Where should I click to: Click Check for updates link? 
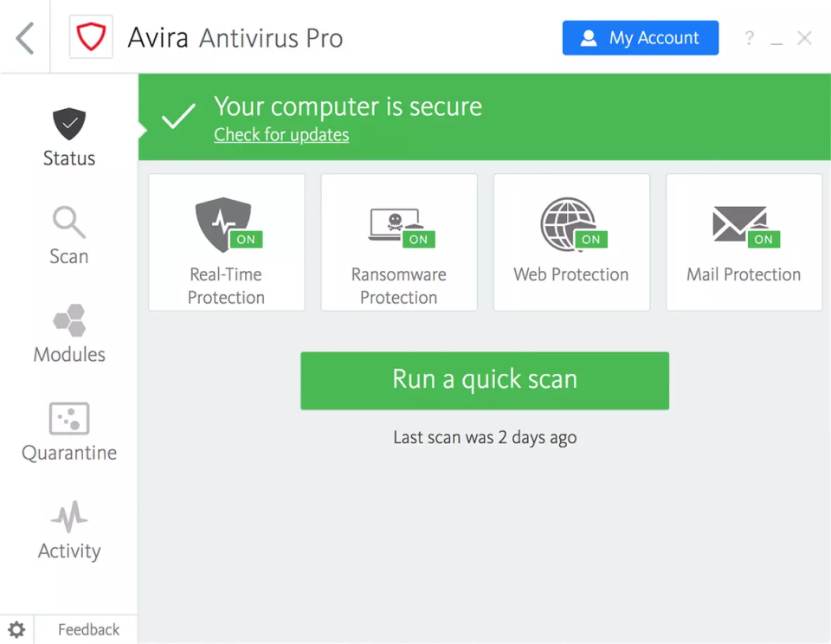[281, 134]
